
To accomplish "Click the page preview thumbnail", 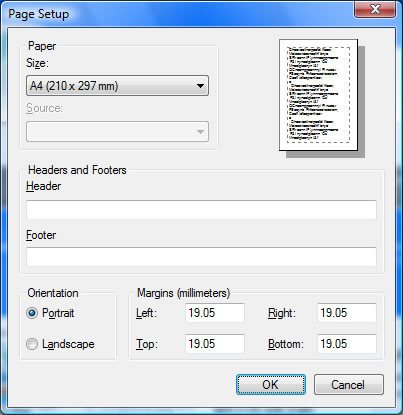I will pos(319,95).
